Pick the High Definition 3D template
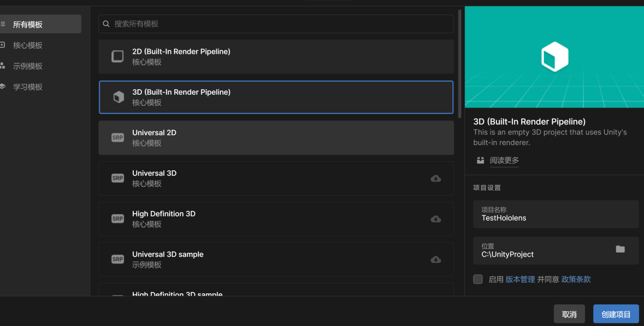644x326 pixels. click(x=276, y=219)
